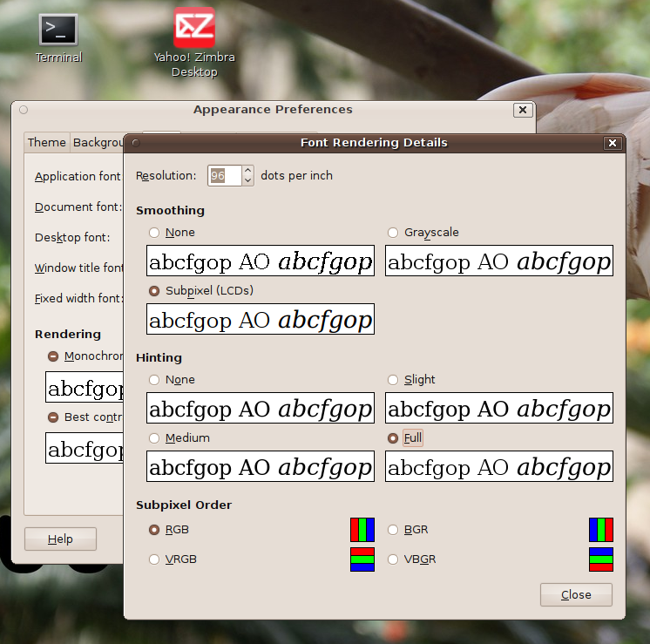This screenshot has width=650, height=644.
Task: Click the Fixed width font label
Action: click(78, 299)
